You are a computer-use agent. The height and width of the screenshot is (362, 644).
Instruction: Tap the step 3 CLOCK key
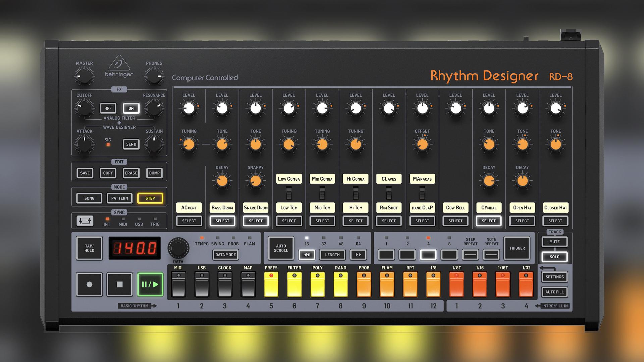(225, 285)
